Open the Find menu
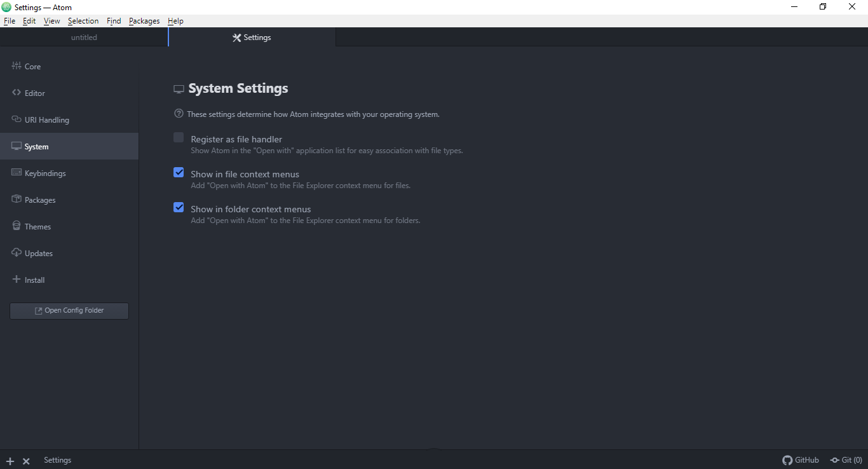 pyautogui.click(x=114, y=21)
